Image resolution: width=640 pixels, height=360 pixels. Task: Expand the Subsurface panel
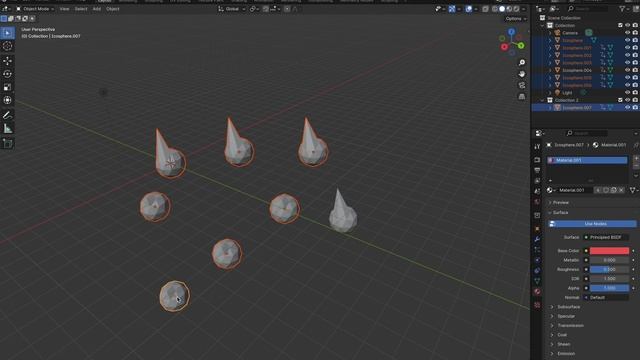click(x=568, y=307)
